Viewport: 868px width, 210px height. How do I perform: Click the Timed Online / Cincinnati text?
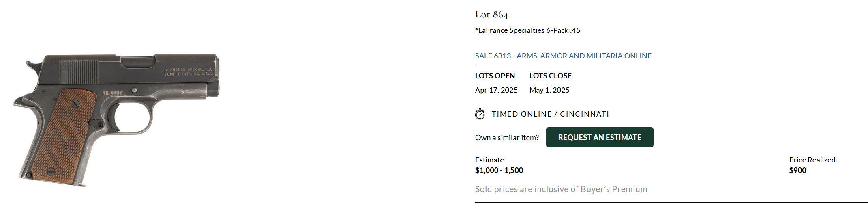coord(550,114)
